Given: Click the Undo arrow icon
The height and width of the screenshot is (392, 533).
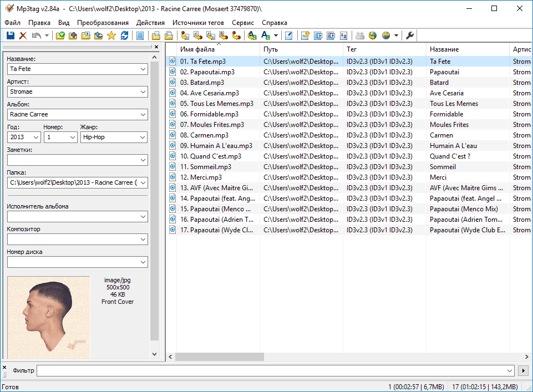Looking at the screenshot, I should coord(37,35).
